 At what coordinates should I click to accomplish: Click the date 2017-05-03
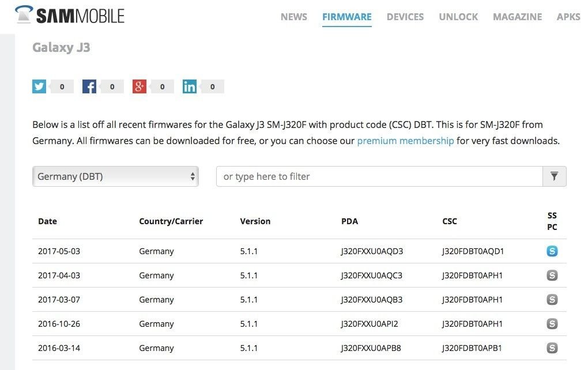pos(59,251)
